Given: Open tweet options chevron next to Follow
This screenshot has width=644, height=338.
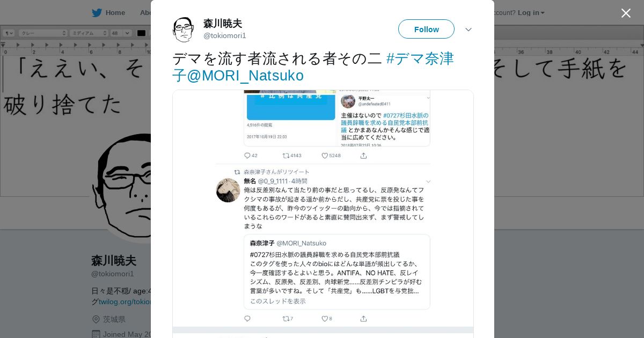Looking at the screenshot, I should pos(469,30).
